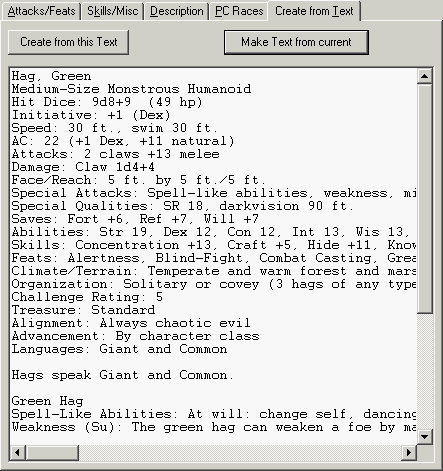
Task: Open the Skills/Misc tab
Action: pos(113,11)
